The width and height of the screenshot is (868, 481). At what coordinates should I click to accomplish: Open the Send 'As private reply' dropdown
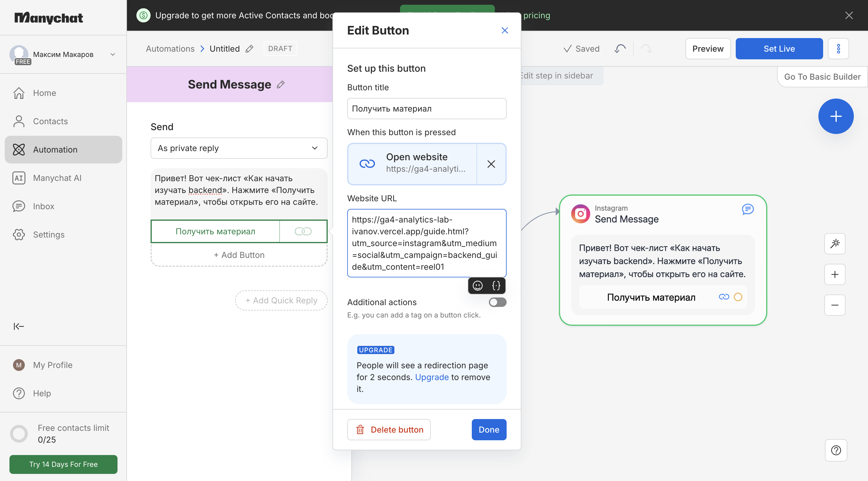coord(239,148)
